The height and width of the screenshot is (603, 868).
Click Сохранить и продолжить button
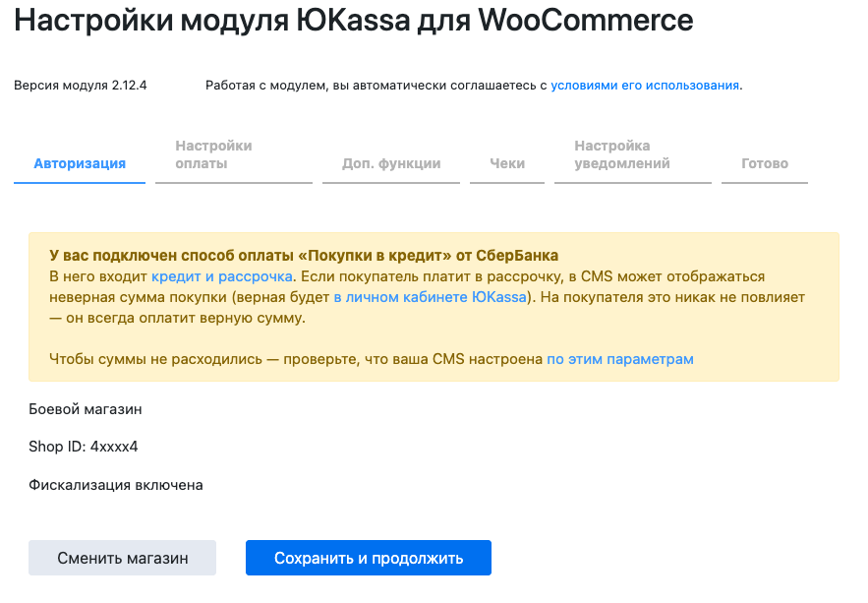[369, 558]
